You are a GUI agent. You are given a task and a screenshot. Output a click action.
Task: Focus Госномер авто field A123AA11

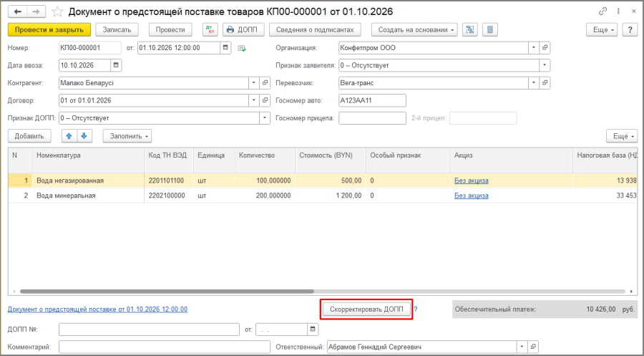pyautogui.click(x=373, y=100)
